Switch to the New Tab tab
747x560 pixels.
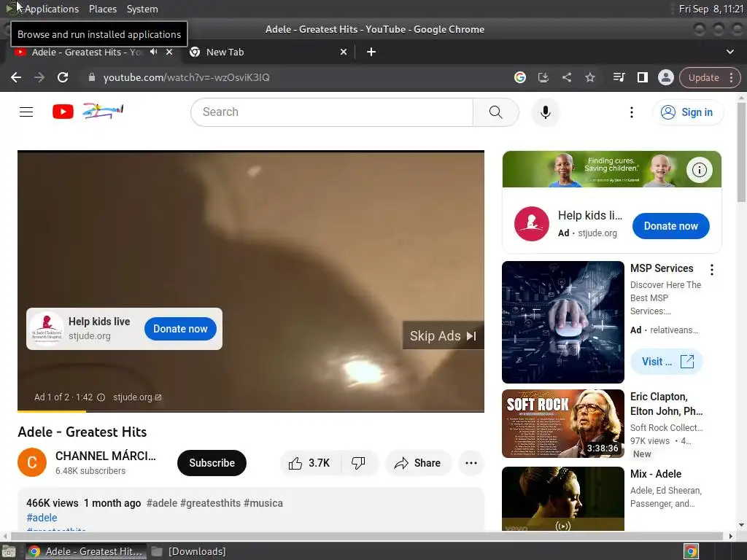point(269,52)
